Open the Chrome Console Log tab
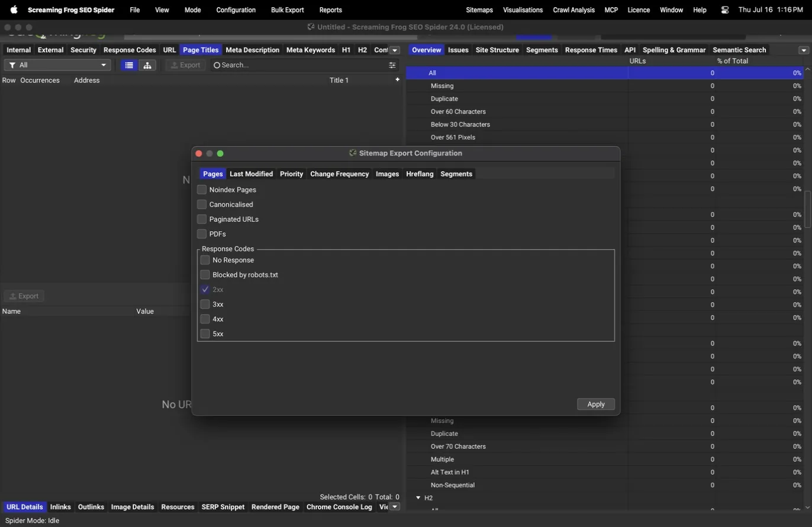Screen dimensions: 812x527 click(339, 507)
